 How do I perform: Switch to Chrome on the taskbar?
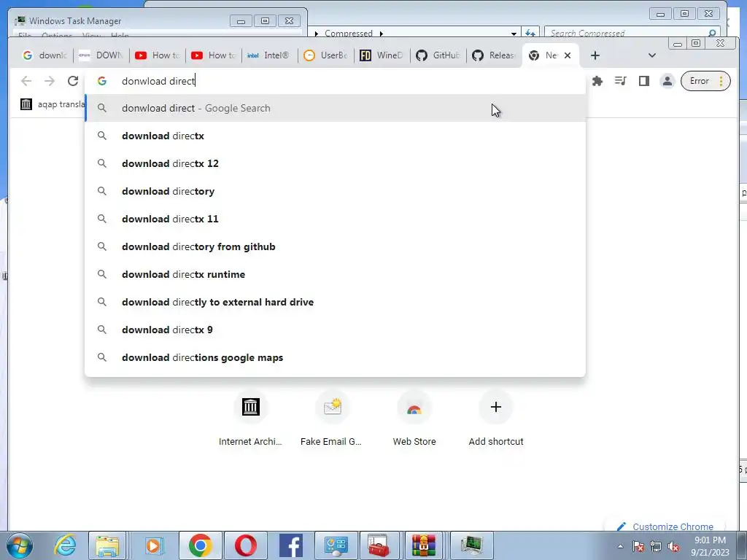[200, 545]
